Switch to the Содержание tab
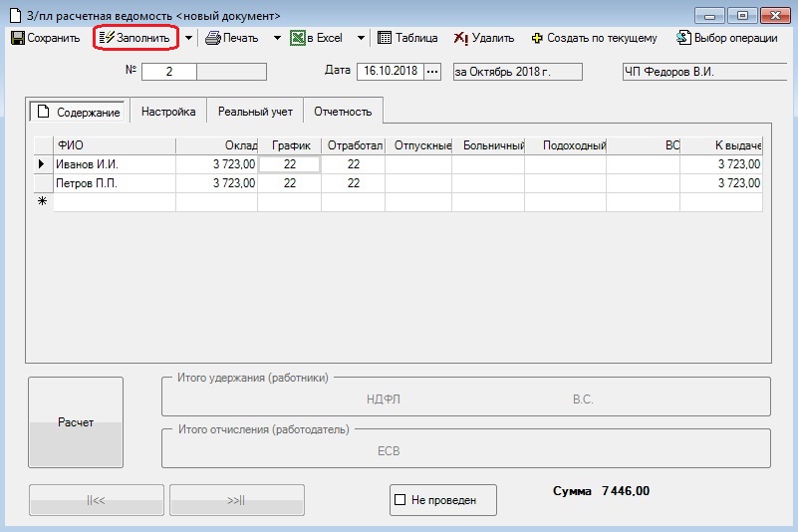This screenshot has width=798, height=532. click(x=80, y=112)
